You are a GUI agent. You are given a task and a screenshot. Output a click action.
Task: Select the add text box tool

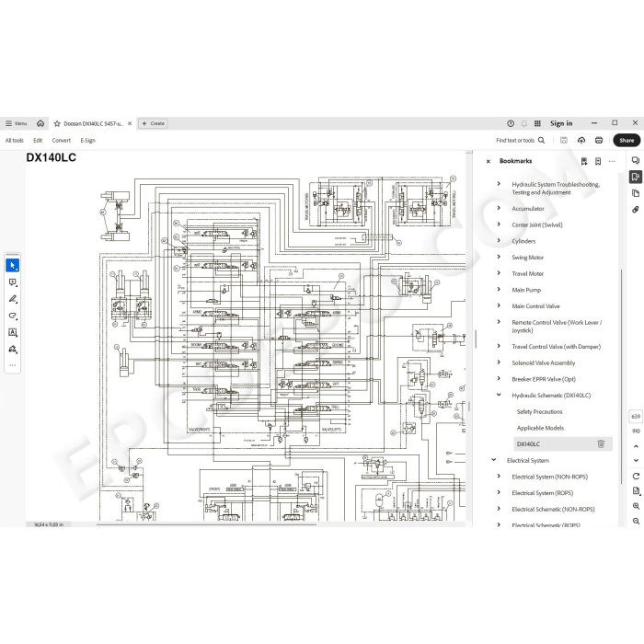(x=12, y=332)
